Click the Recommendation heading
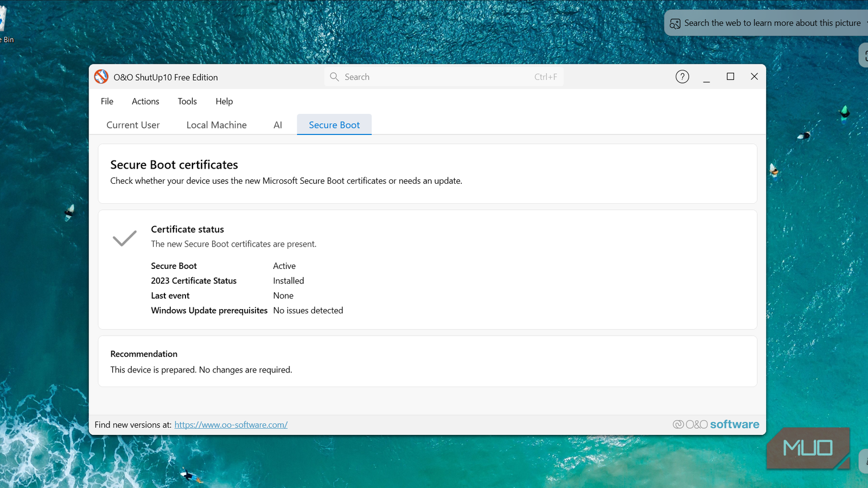868x488 pixels. tap(144, 354)
